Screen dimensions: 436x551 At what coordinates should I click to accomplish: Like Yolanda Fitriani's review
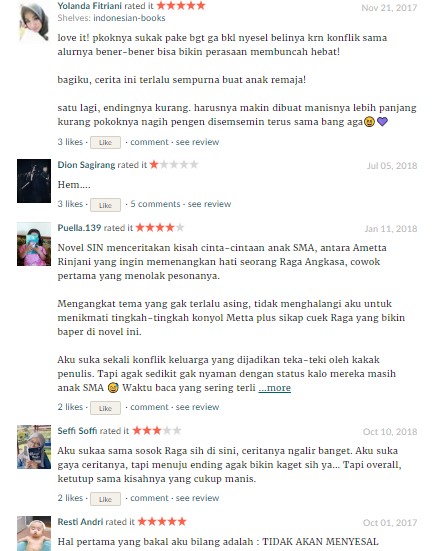[105, 142]
